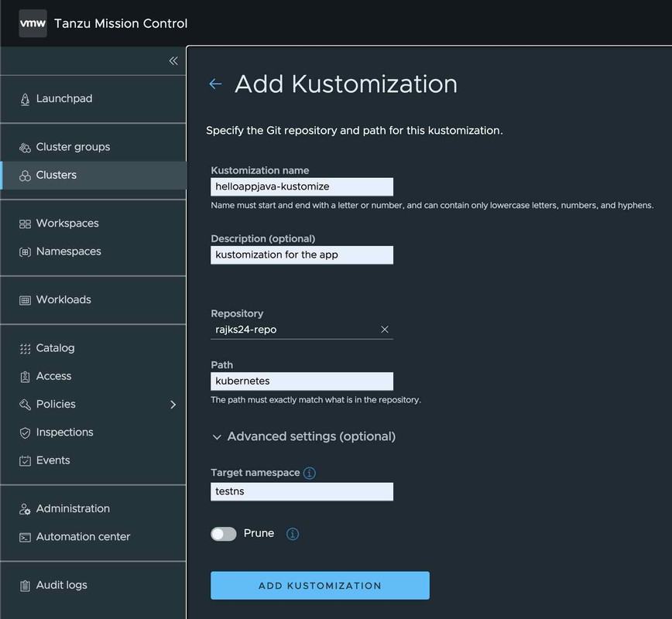Click the Administration user-gear icon
The height and width of the screenshot is (619, 672).
click(x=25, y=509)
